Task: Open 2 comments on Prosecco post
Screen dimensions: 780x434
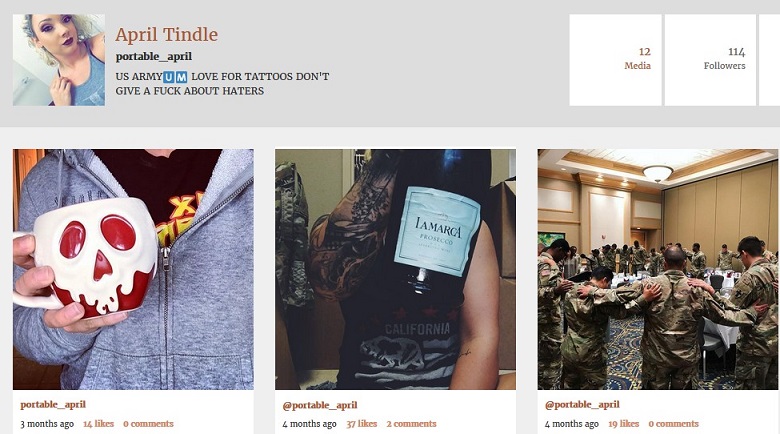Action: pyautogui.click(x=411, y=424)
